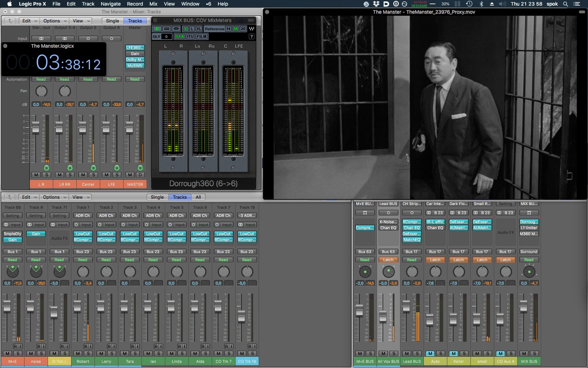The height and width of the screenshot is (368, 588).
Task: Open the MixMeters help question mark
Action: pos(252,36)
